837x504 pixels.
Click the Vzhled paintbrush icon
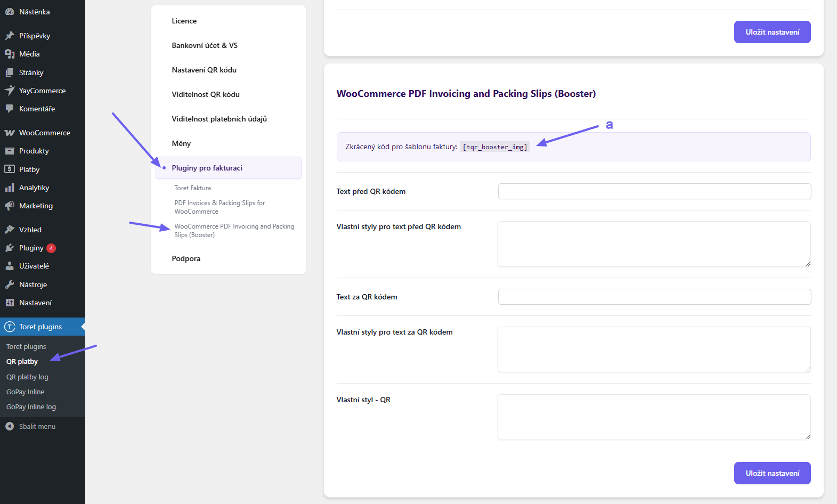[x=10, y=230]
